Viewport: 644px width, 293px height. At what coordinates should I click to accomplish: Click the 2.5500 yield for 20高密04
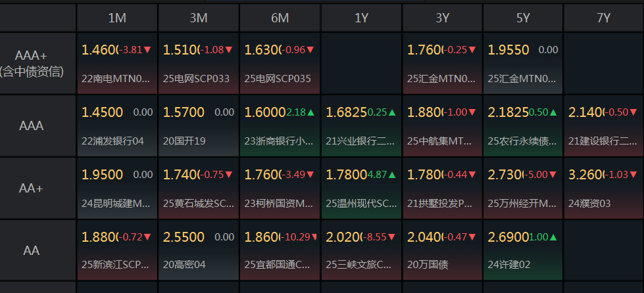pyautogui.click(x=184, y=237)
